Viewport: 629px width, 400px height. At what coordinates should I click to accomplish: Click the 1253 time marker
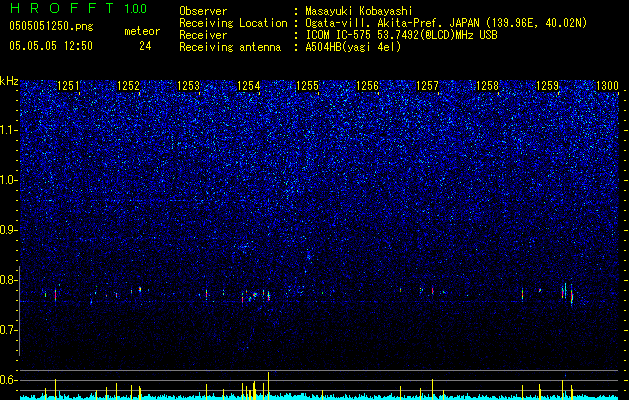click(x=188, y=86)
